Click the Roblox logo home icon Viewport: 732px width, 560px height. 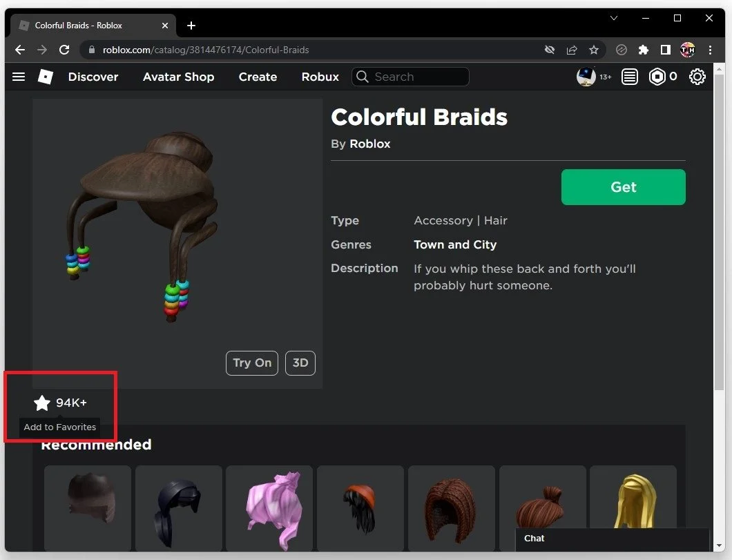46,77
